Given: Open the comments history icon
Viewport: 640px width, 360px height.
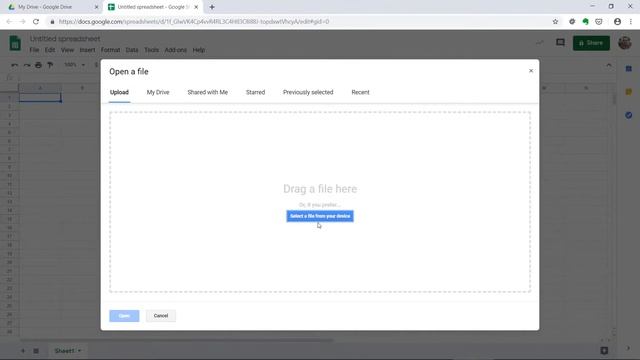Looking at the screenshot, I should (560, 42).
